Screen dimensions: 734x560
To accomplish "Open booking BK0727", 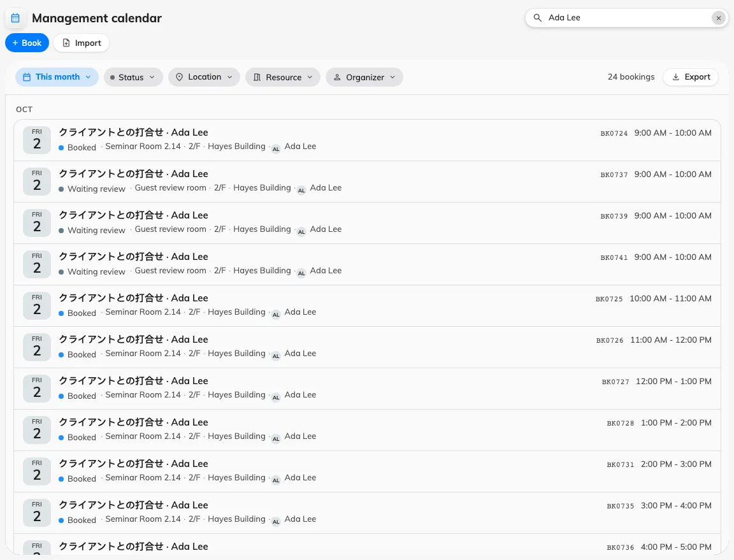I will 367,389.
